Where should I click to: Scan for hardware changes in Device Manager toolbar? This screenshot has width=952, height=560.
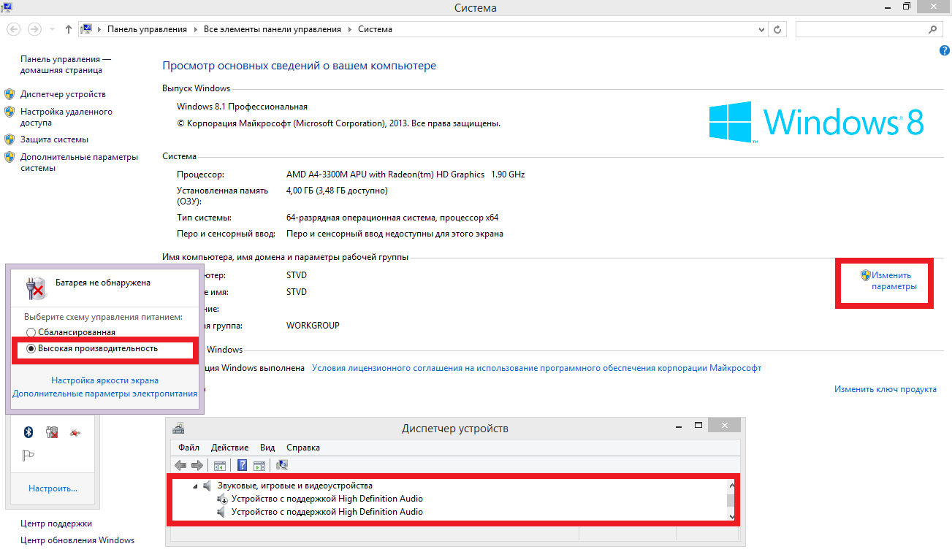pos(283,465)
